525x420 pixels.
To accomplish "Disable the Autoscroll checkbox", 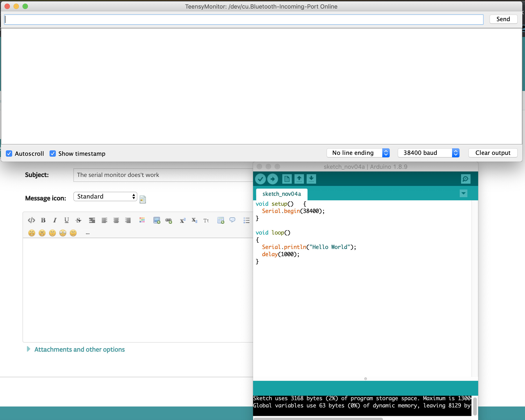I will coord(9,153).
